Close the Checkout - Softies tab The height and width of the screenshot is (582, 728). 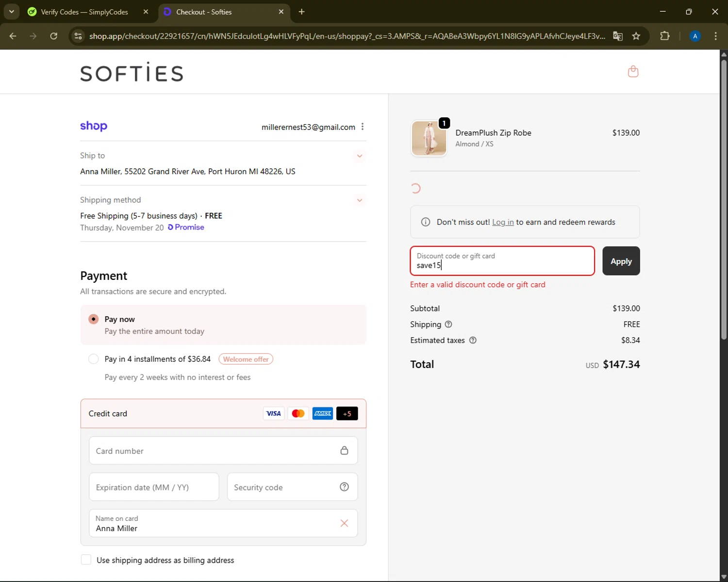point(281,12)
